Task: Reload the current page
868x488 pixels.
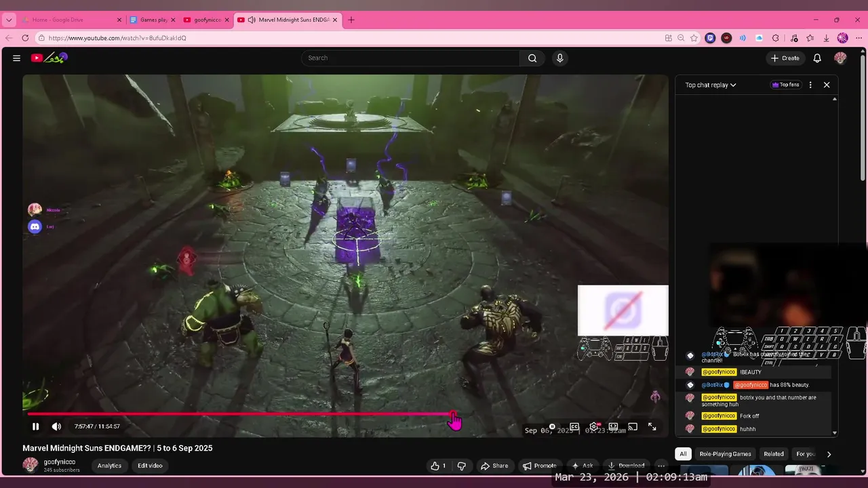Action: (x=25, y=38)
